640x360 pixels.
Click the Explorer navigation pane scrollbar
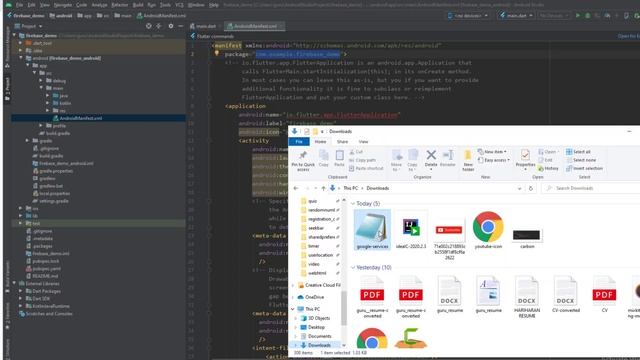click(x=344, y=308)
